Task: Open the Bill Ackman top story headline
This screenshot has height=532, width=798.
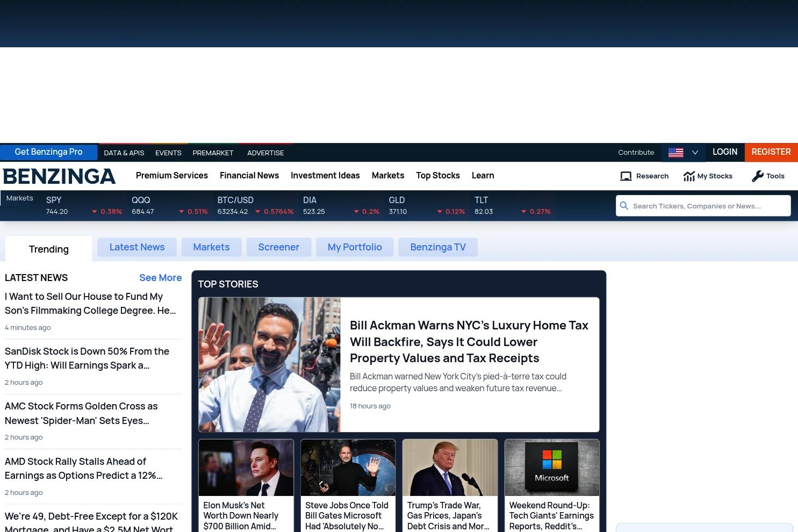Action: click(x=469, y=342)
